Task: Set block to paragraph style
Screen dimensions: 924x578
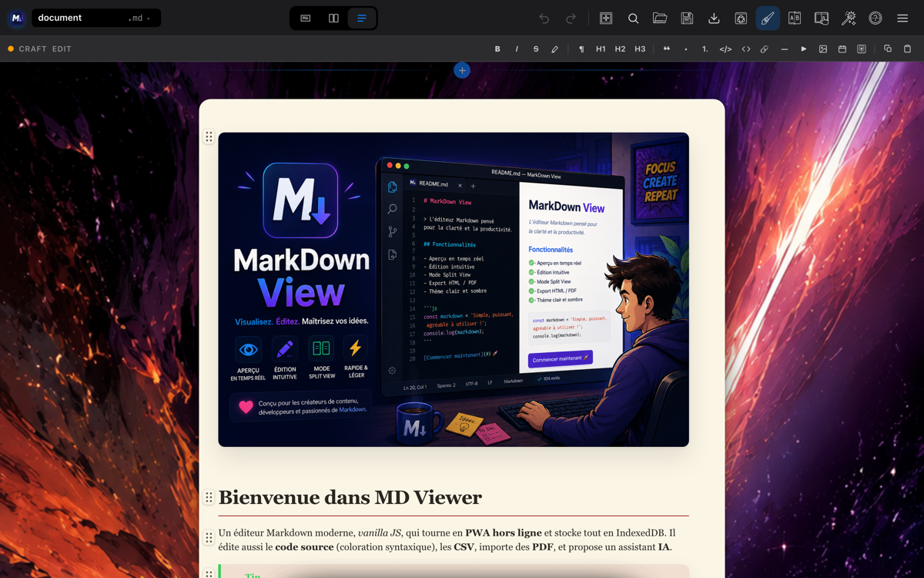Action: [581, 49]
